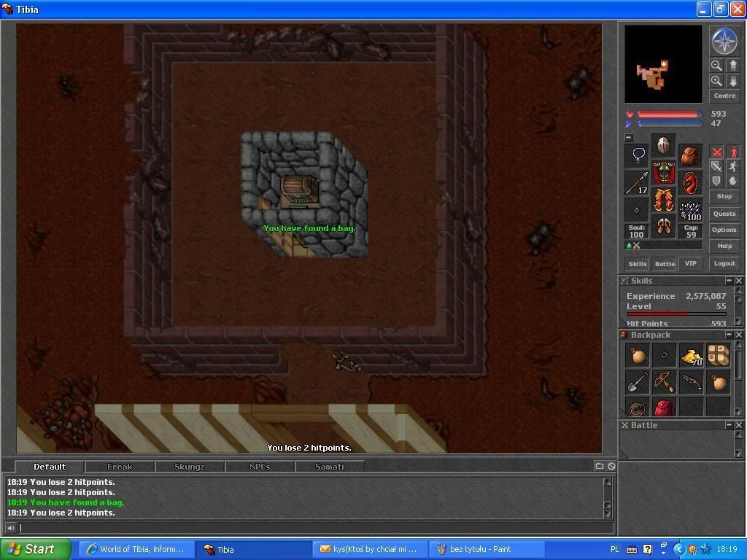Click the Logout button

[724, 263]
